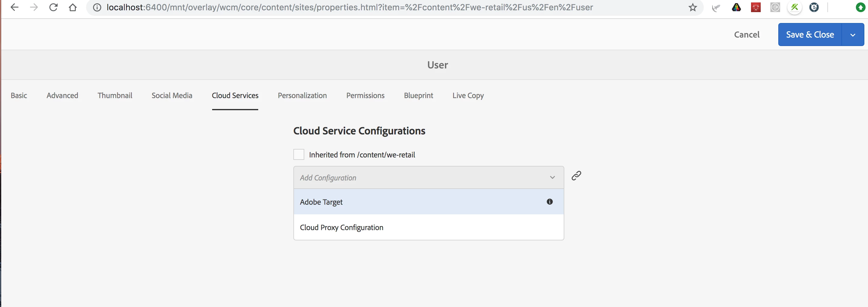
Task: Go to the Social Media tab
Action: pos(172,96)
